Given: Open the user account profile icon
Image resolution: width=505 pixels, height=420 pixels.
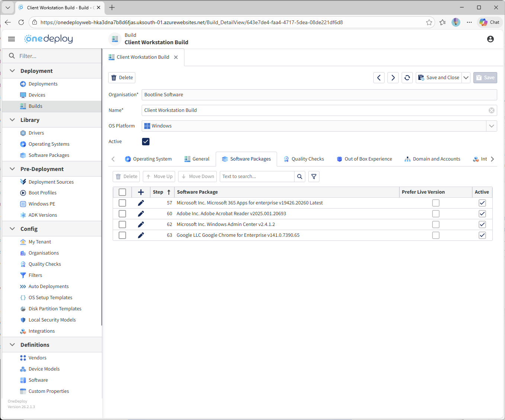Looking at the screenshot, I should [490, 39].
